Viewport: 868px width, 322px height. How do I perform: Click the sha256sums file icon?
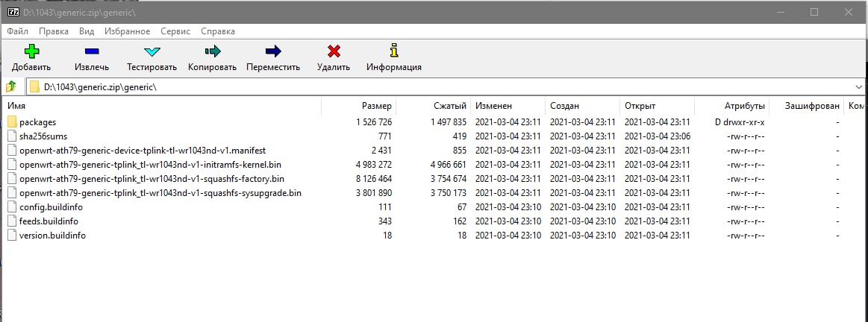[12, 136]
